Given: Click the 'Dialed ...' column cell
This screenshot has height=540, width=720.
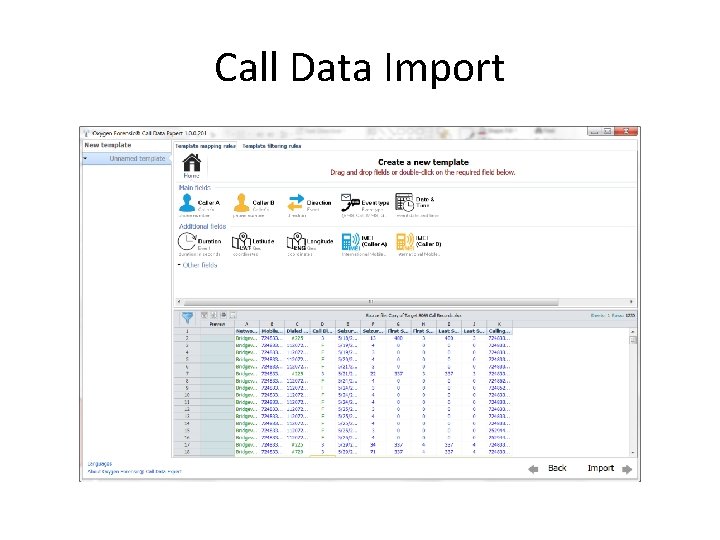Looking at the screenshot, I should [297, 331].
